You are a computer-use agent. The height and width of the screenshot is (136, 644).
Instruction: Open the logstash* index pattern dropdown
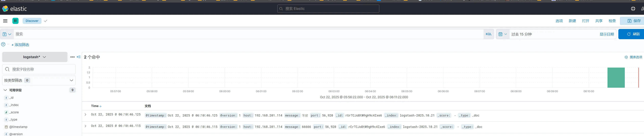tap(35, 57)
